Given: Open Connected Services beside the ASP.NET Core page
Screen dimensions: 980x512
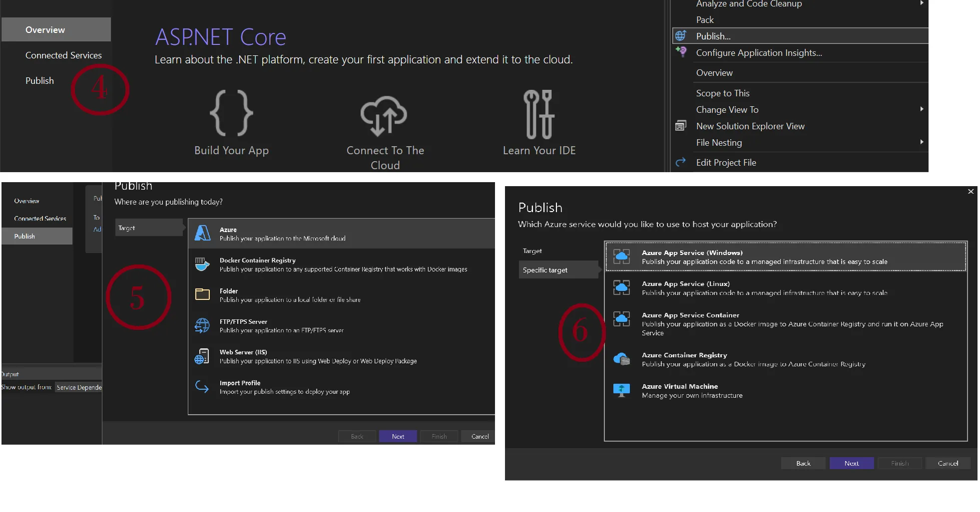Looking at the screenshot, I should [63, 55].
